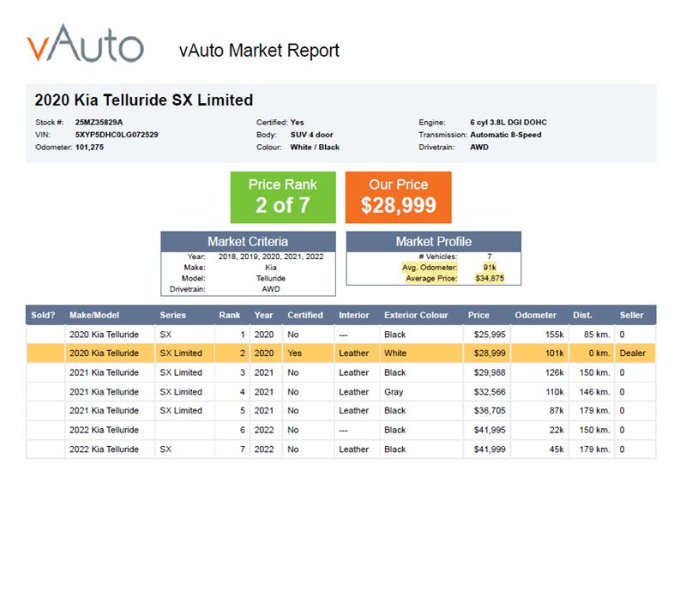Click the odometer value 101,275
686x616 pixels.
pos(89,147)
